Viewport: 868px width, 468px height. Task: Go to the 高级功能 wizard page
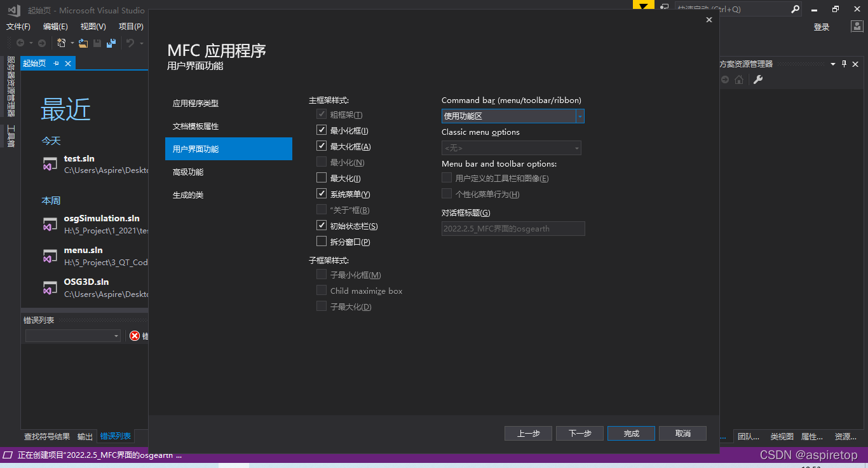229,172
